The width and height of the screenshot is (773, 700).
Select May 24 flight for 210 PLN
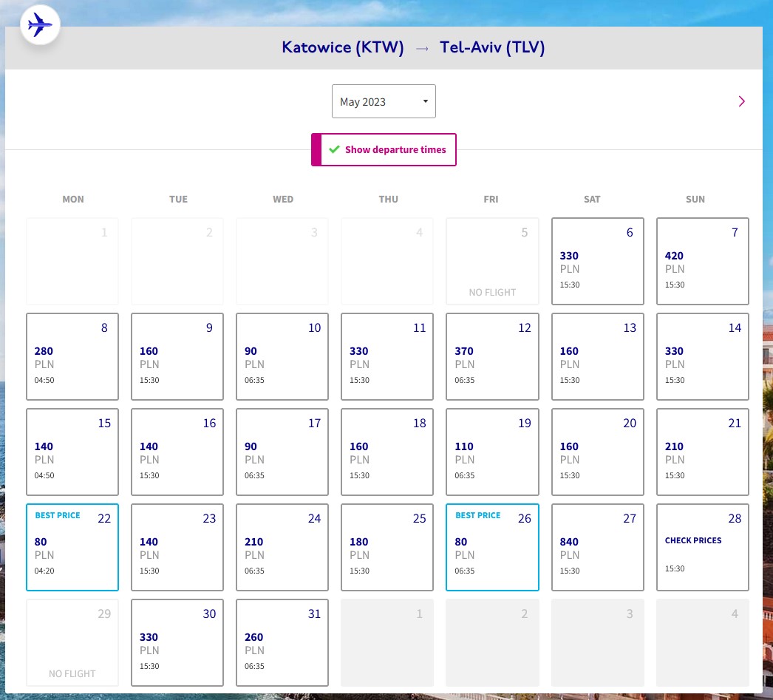[x=282, y=547]
